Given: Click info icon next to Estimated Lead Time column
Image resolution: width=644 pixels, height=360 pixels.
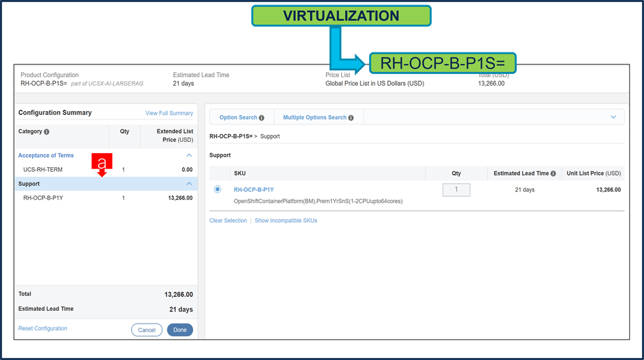Looking at the screenshot, I should coord(553,174).
